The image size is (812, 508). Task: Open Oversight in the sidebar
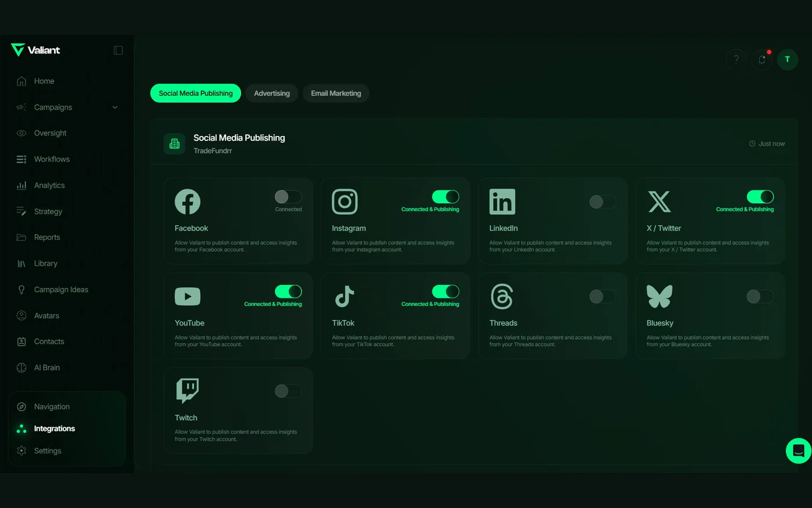50,133
